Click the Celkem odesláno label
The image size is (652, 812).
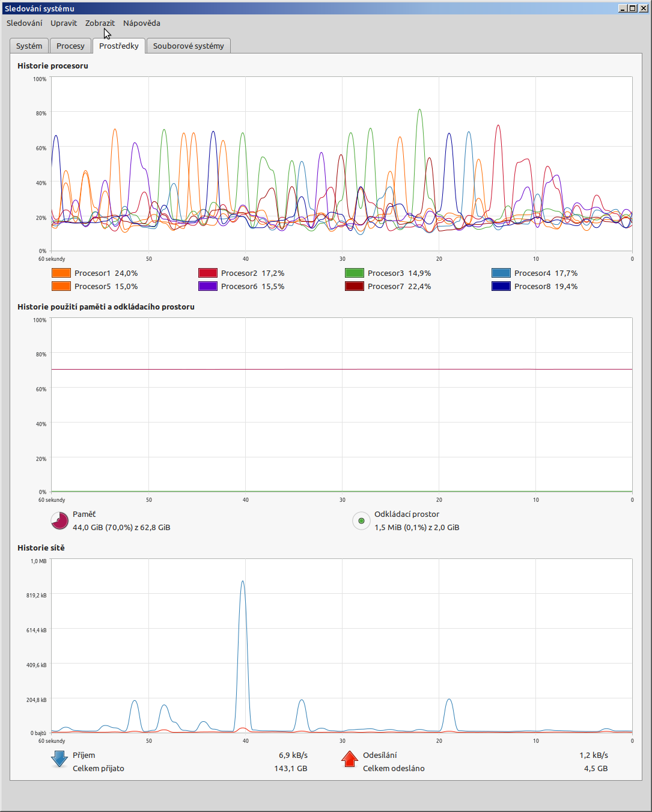point(394,768)
